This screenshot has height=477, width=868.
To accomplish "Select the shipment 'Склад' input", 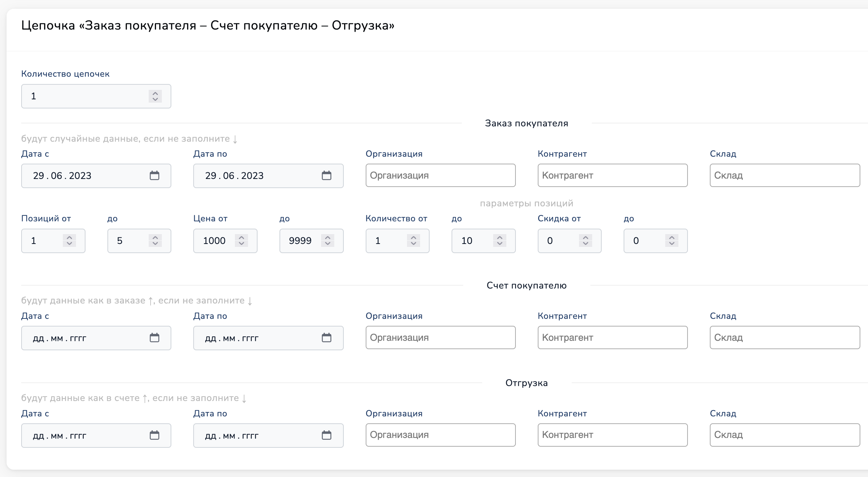I will 785,435.
